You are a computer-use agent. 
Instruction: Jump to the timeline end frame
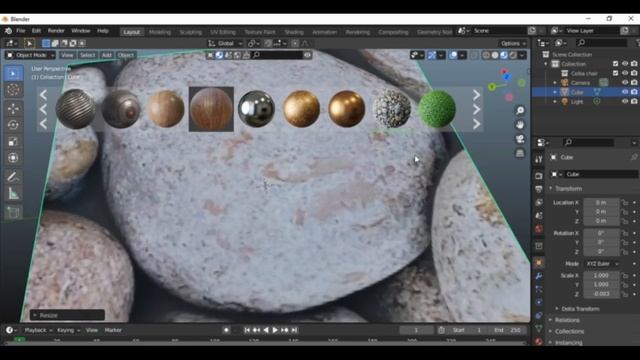(294, 330)
